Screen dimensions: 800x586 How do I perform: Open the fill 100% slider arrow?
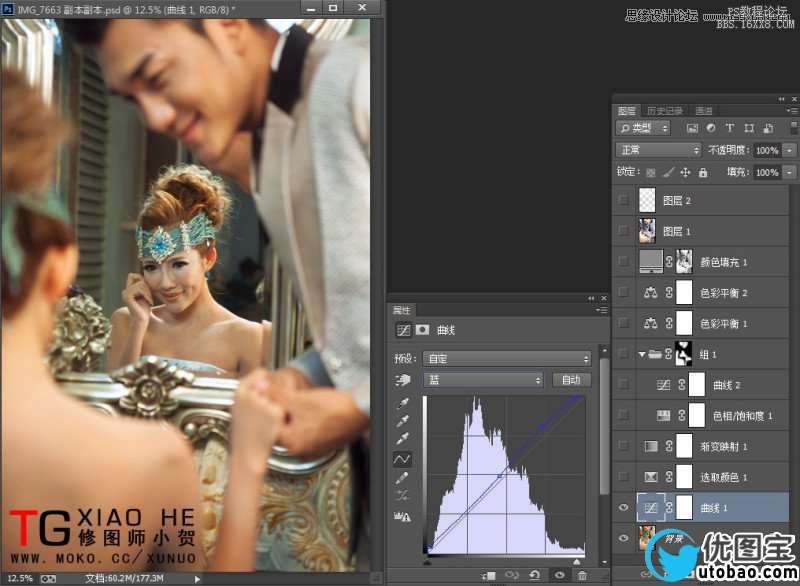click(x=789, y=172)
